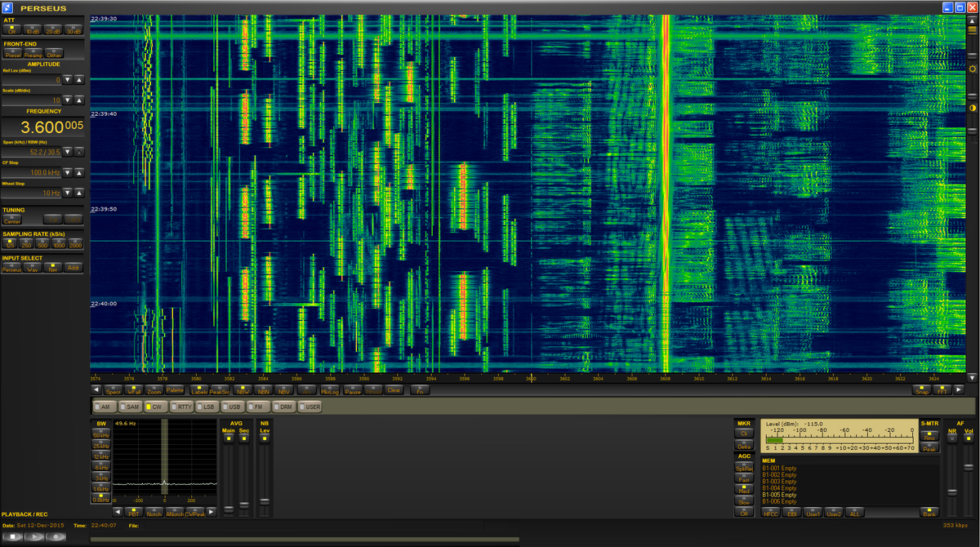Screen dimensions: 980x547
Task: Lower the CF Step value
Action: [x=68, y=172]
